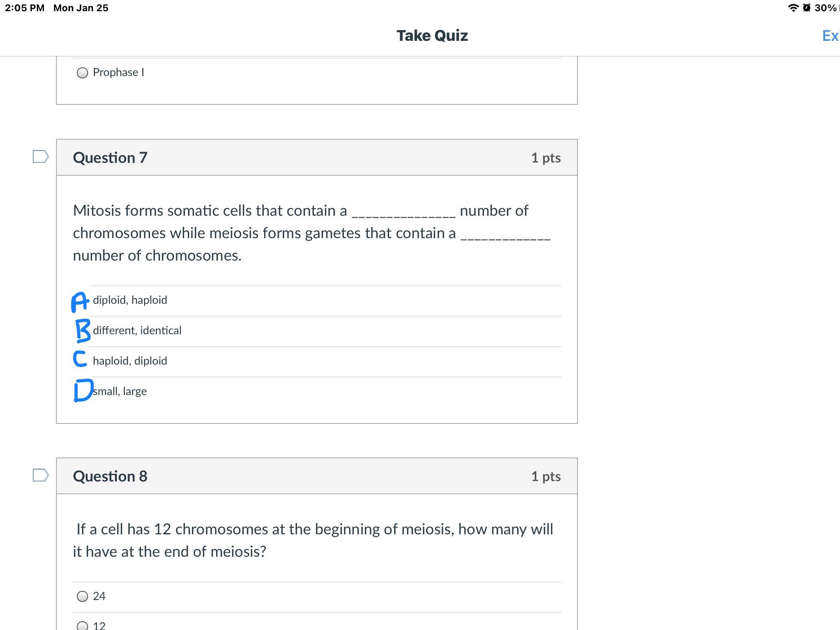The height and width of the screenshot is (630, 840).
Task: Tap the 1 pts label on Question 7
Action: tap(545, 158)
